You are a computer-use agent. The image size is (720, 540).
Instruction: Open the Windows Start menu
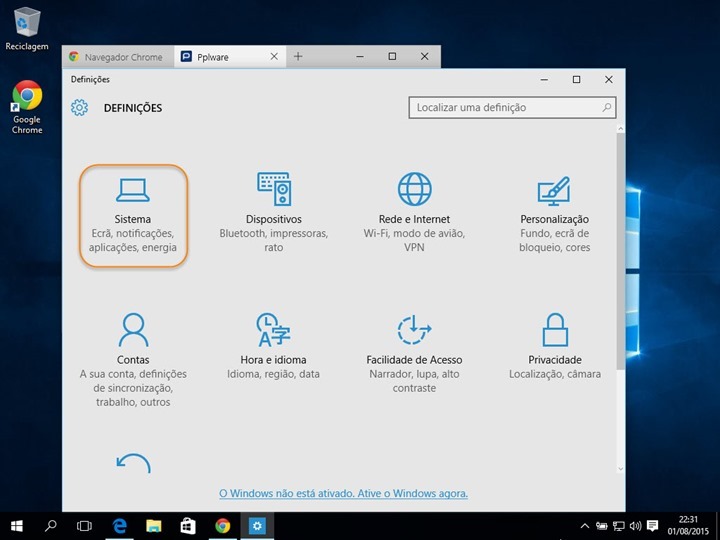click(17, 525)
